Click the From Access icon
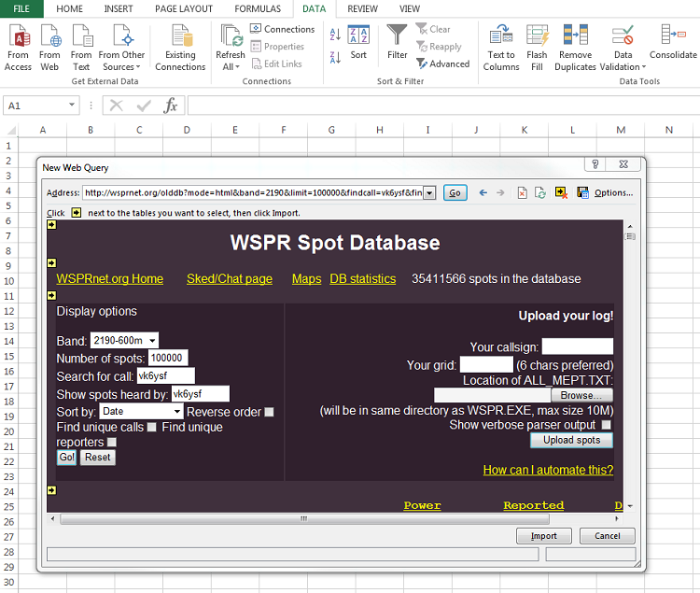Viewport: 700px width, 593px height. point(18,47)
